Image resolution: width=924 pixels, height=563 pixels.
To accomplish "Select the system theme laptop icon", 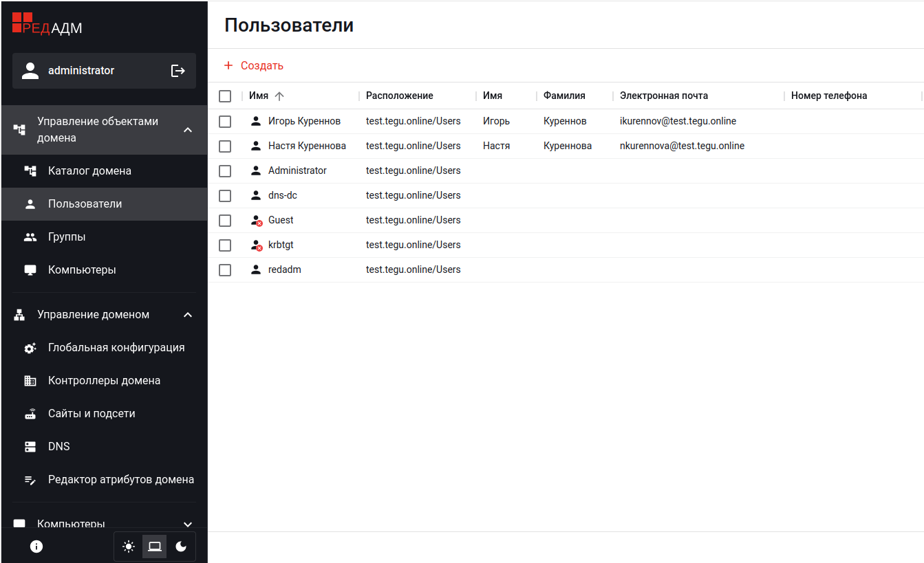I will tap(155, 547).
